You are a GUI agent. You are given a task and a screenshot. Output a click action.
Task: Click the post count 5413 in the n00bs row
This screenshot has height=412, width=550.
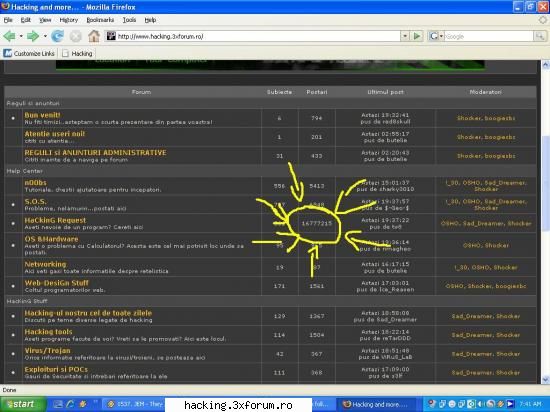point(317,186)
